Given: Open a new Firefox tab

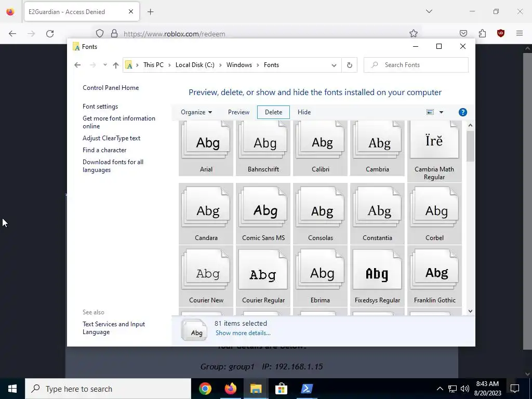Looking at the screenshot, I should (x=151, y=12).
